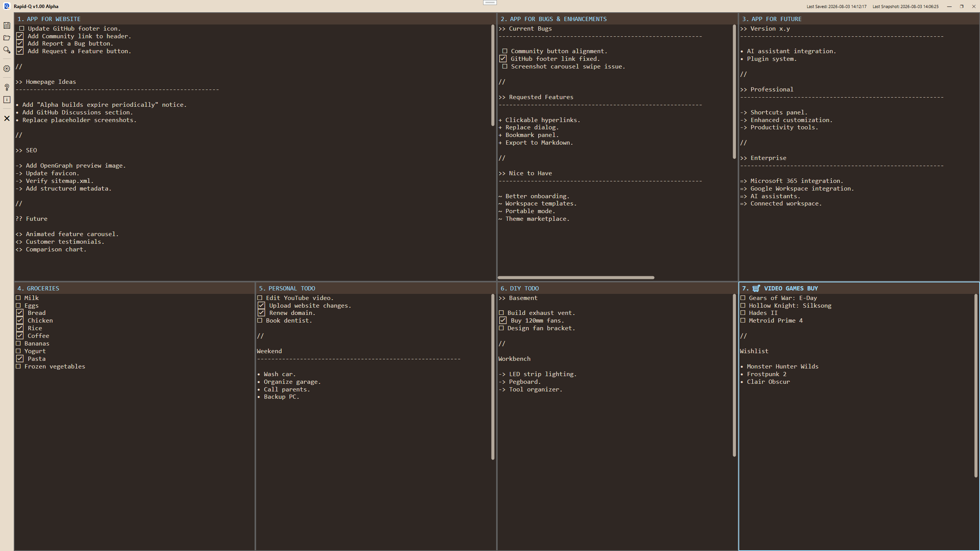Open help with the question mark icon
Screen dimensions: 980x551
7,87
